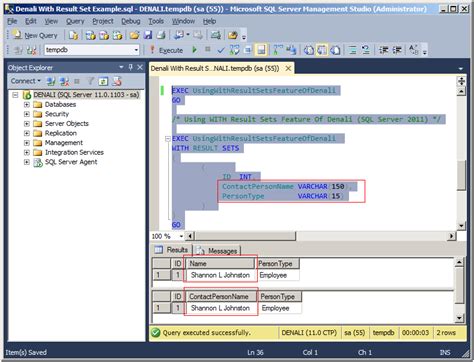Click the Cancel Executing Query stop icon
This screenshot has width=474, height=362.
pyautogui.click(x=208, y=50)
